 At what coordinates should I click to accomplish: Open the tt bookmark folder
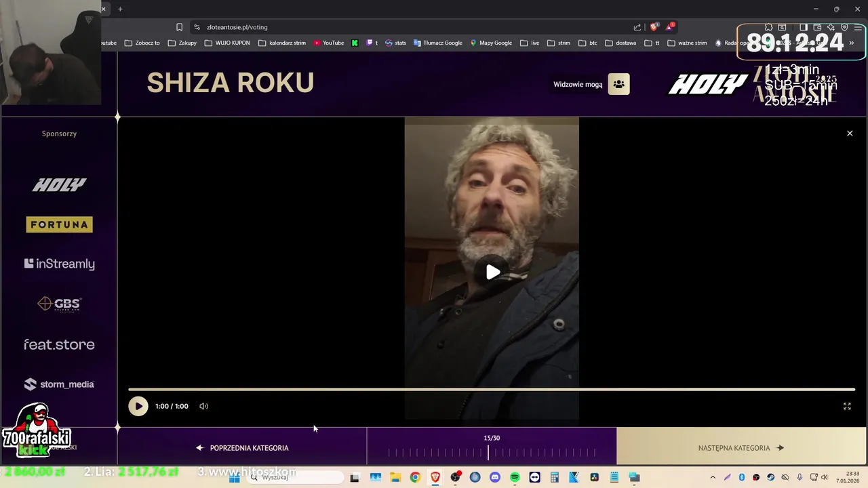652,43
